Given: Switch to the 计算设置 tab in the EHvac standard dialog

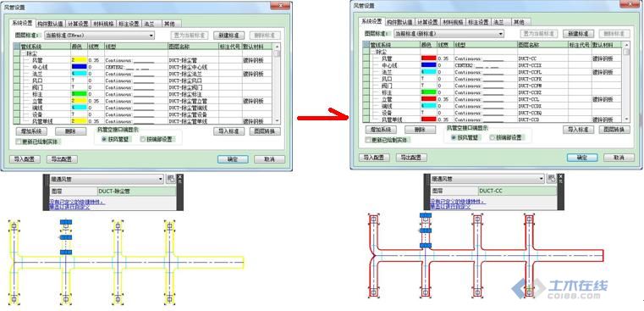Looking at the screenshot, I should 78,24.
